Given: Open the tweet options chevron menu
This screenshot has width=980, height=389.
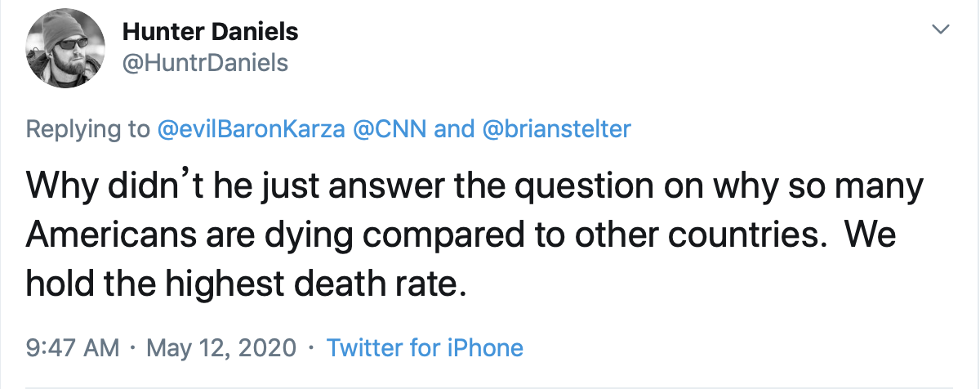Looking at the screenshot, I should coord(941,30).
